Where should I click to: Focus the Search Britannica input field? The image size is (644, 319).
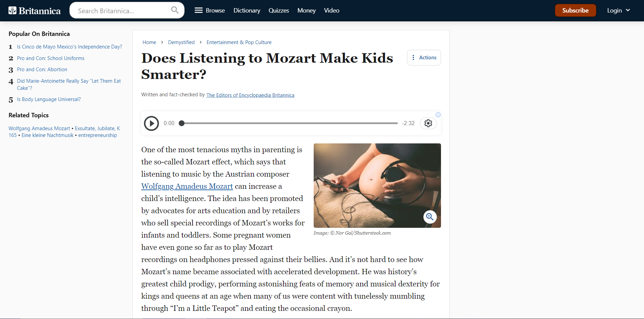[122, 11]
